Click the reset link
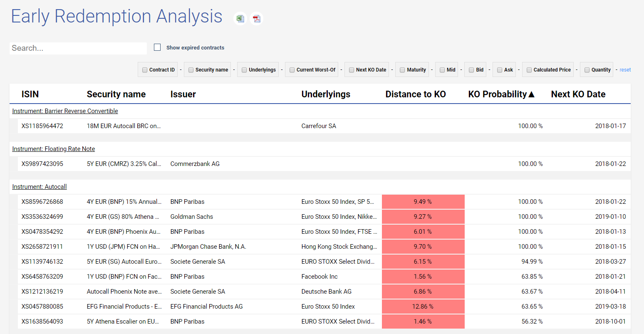 (625, 70)
